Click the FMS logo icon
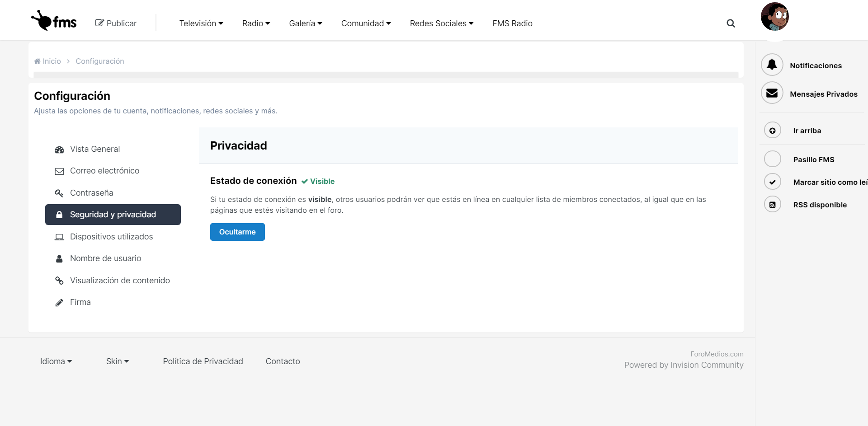This screenshot has width=868, height=426. click(54, 21)
